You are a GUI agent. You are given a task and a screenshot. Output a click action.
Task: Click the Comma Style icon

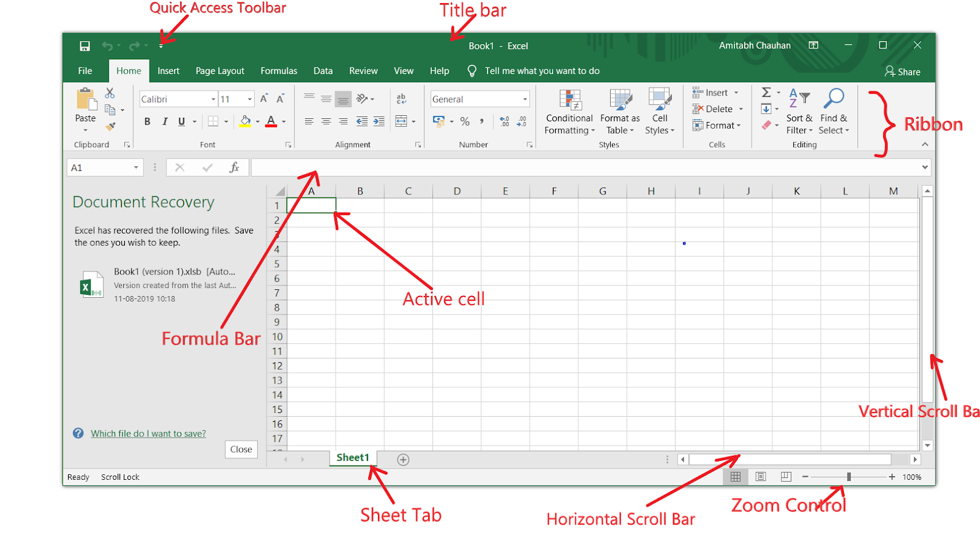(482, 121)
